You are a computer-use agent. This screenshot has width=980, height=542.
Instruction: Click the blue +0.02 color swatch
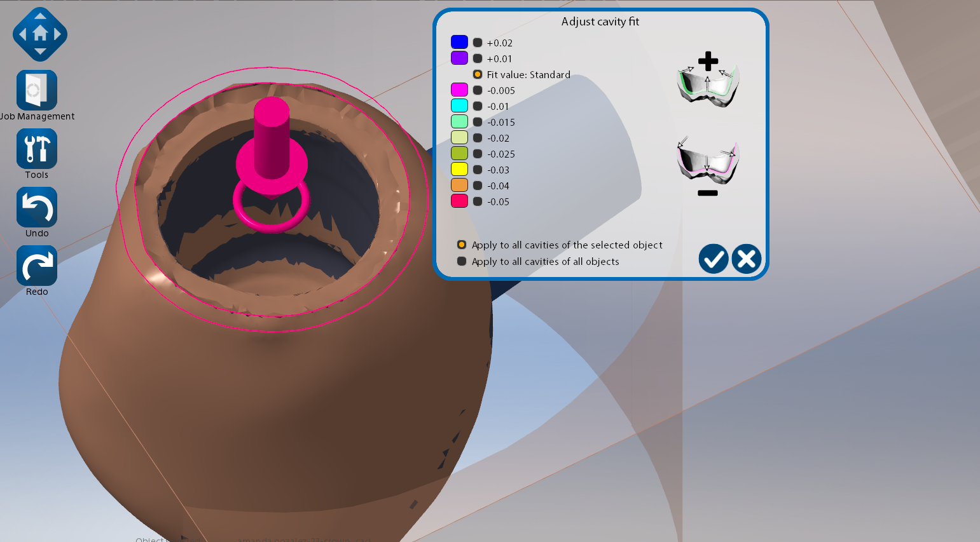point(459,42)
